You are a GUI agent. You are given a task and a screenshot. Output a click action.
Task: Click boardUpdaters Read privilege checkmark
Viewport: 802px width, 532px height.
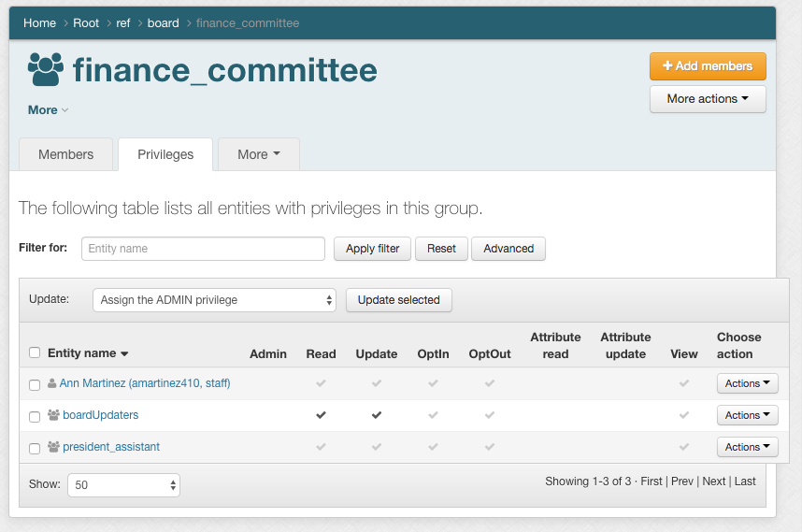point(321,415)
